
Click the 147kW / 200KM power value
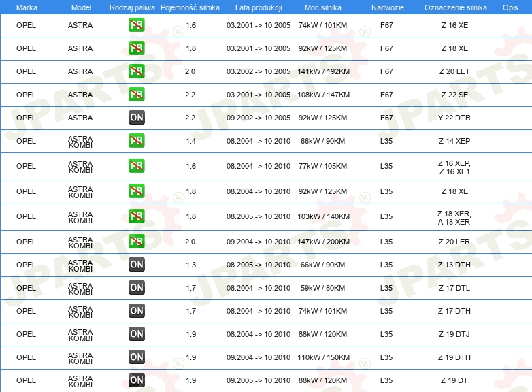(x=323, y=242)
